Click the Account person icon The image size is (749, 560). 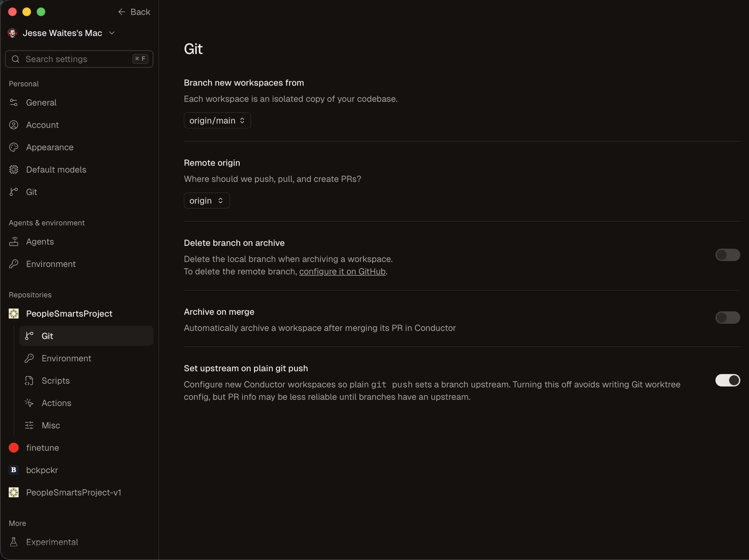coord(14,125)
